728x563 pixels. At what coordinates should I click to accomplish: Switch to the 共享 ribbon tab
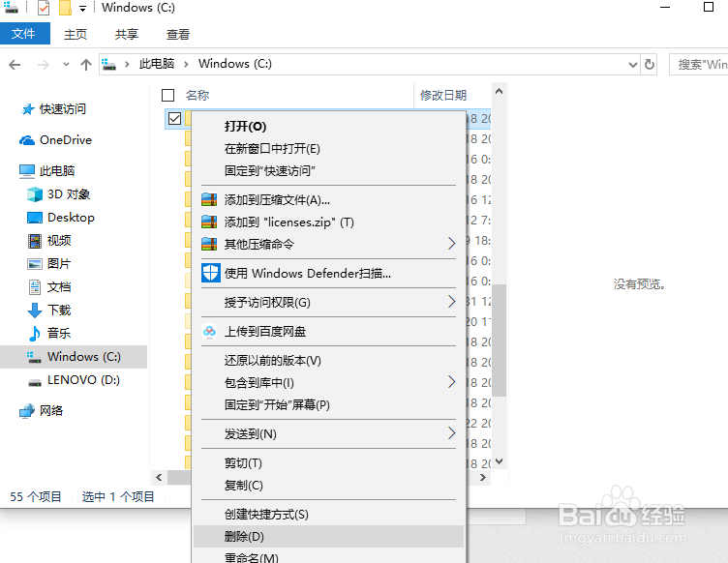tap(126, 34)
